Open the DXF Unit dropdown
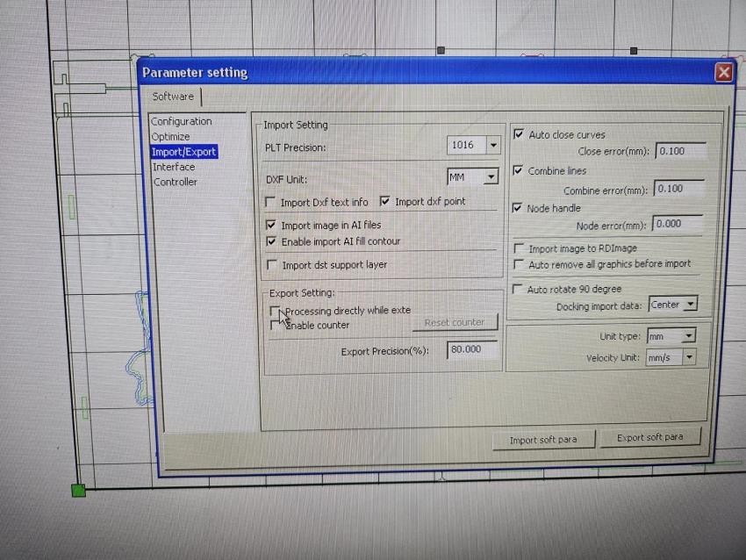 point(490,177)
